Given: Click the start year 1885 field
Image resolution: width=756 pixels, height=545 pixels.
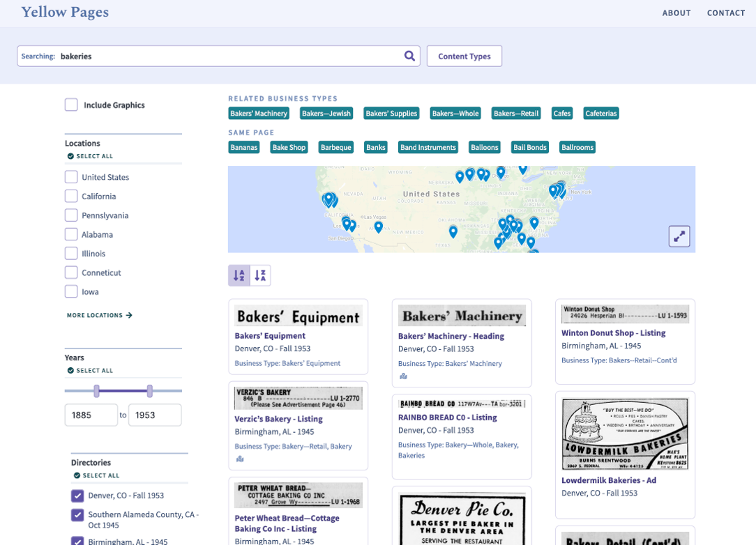Looking at the screenshot, I should tap(91, 415).
